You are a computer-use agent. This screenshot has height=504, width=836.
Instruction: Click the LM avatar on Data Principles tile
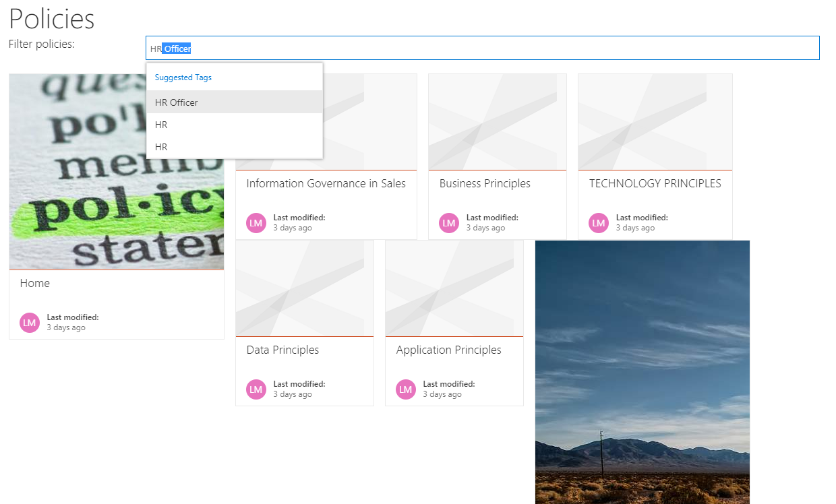click(256, 389)
